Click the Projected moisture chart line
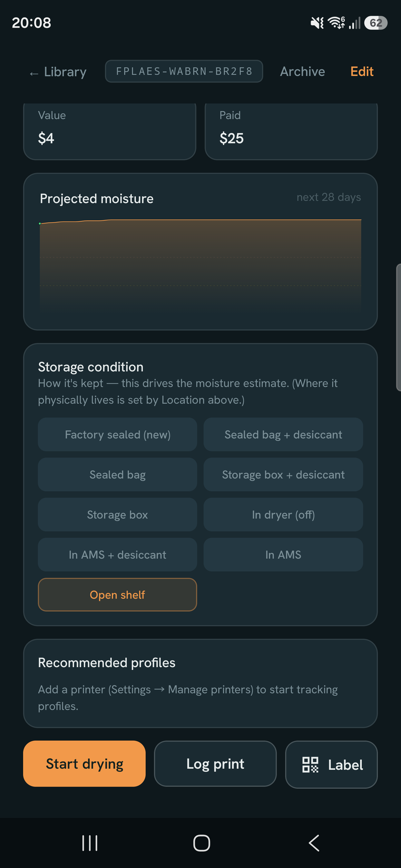 [x=200, y=220]
